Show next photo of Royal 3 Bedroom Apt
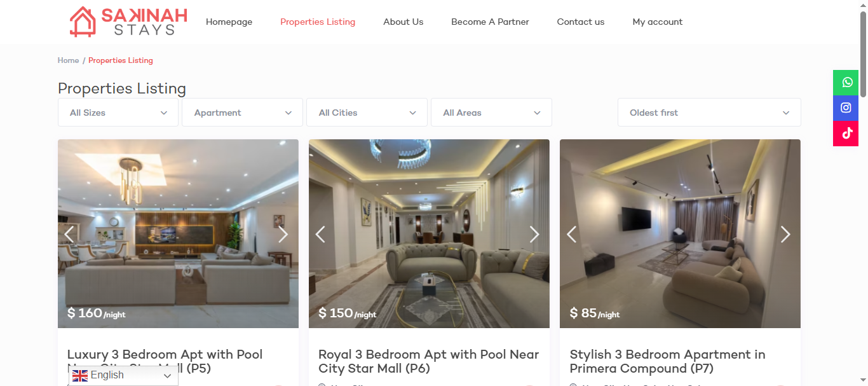This screenshot has height=386, width=868. 534,234
